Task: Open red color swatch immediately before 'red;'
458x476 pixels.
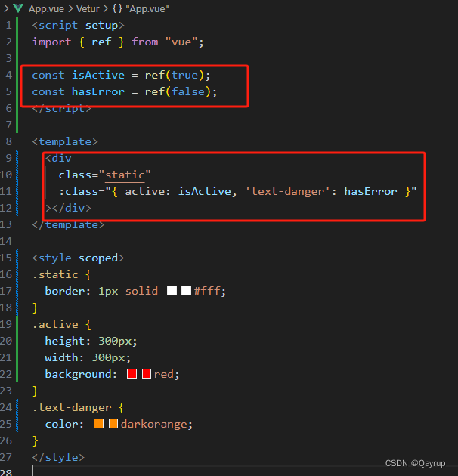Action: point(147,374)
